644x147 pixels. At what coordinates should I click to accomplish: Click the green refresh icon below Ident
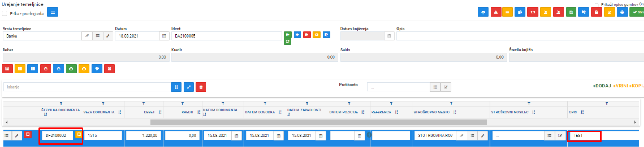pos(288,42)
